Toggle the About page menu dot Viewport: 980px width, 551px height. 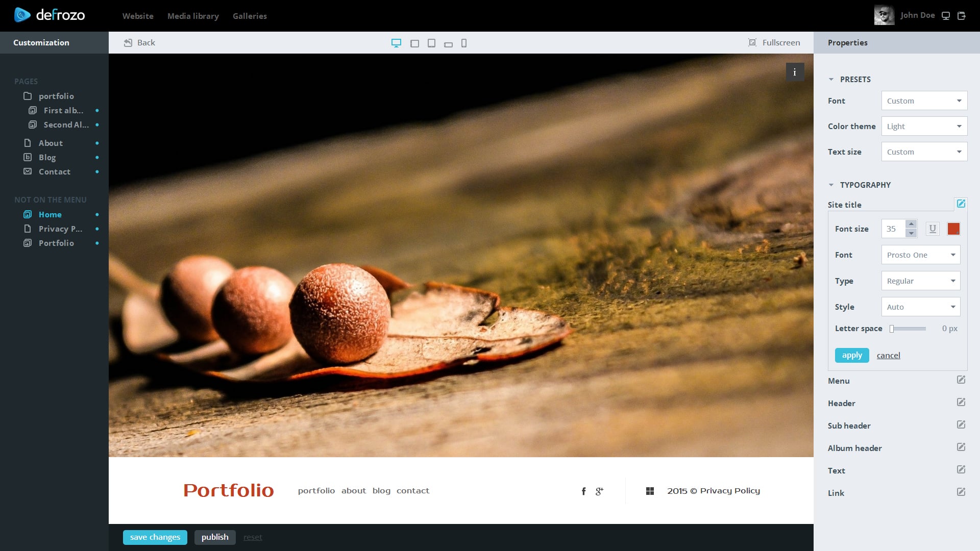tap(97, 143)
